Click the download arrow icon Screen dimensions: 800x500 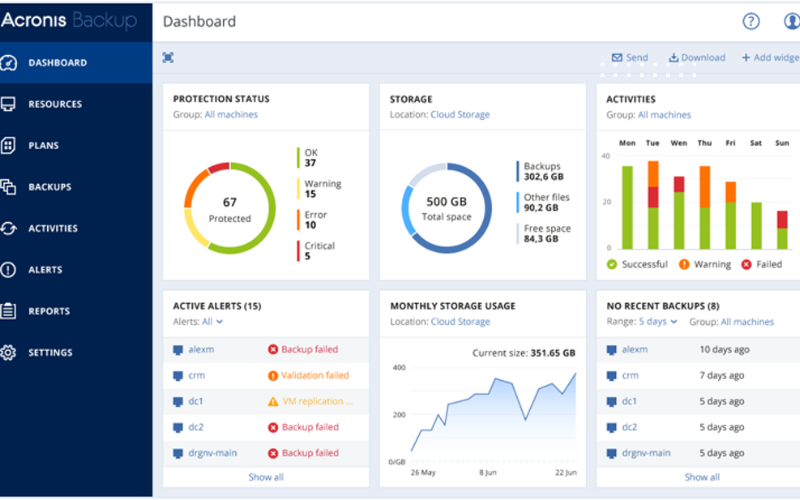673,58
